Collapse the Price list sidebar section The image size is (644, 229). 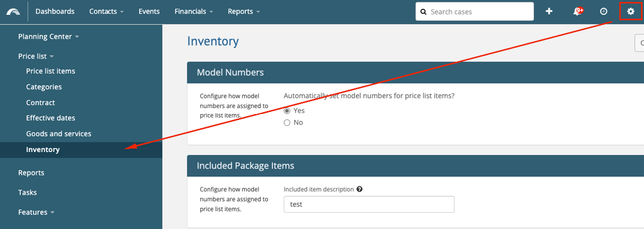tap(36, 56)
